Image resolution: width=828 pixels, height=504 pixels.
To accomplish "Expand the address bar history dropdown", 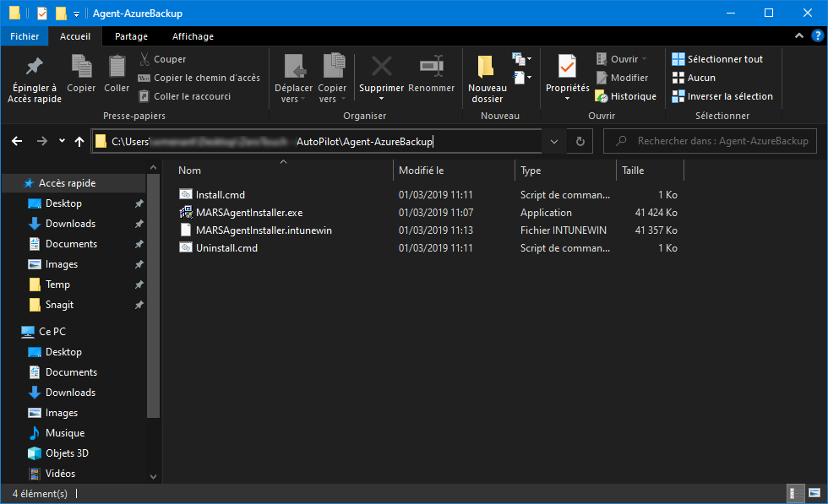I will [554, 141].
